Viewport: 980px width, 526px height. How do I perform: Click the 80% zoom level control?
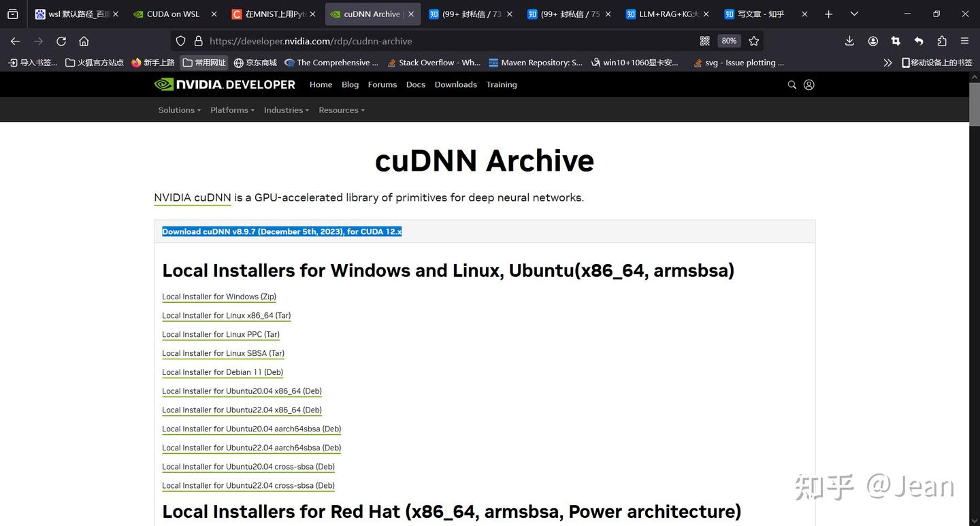click(x=728, y=41)
